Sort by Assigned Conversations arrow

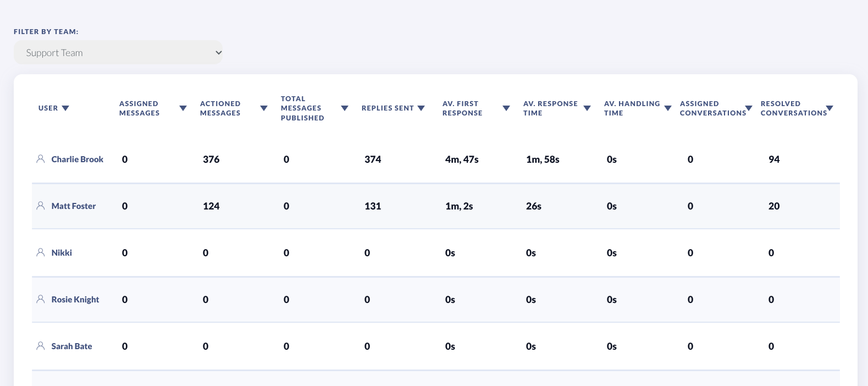(x=749, y=108)
